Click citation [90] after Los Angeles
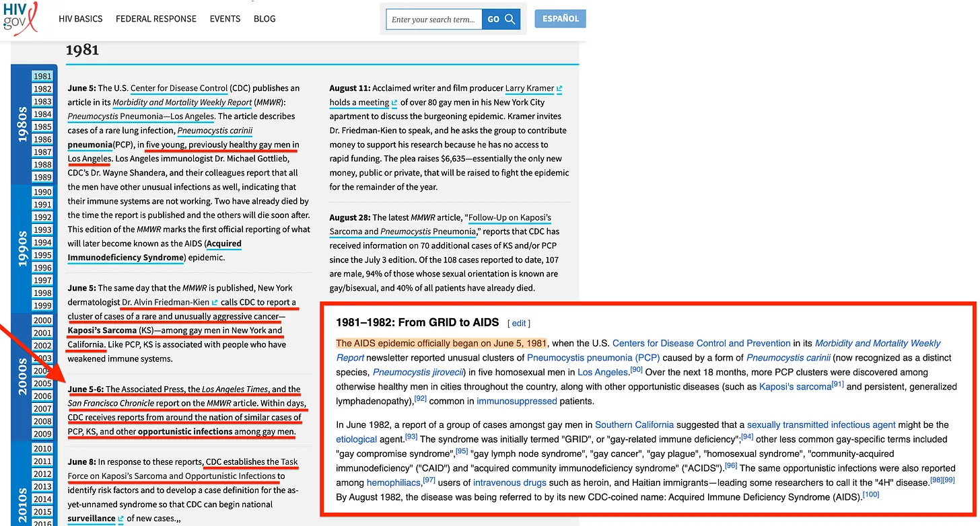Image resolution: width=980 pixels, height=526 pixels. (637, 369)
